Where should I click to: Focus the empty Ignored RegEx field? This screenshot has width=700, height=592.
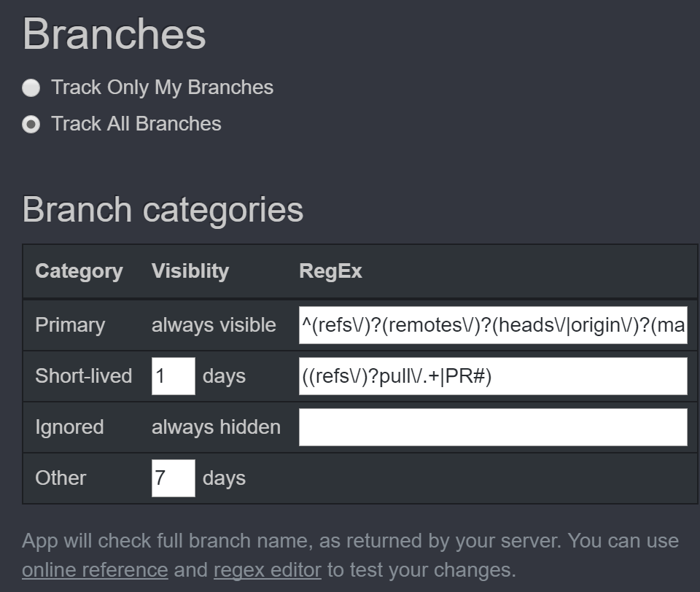[x=492, y=427]
